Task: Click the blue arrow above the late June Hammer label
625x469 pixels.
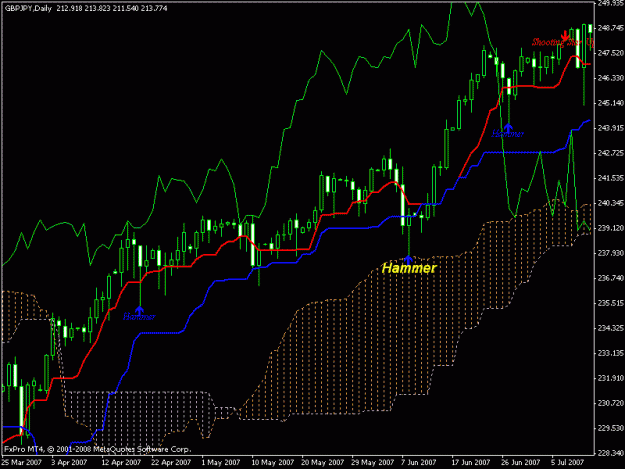Action: tap(508, 128)
